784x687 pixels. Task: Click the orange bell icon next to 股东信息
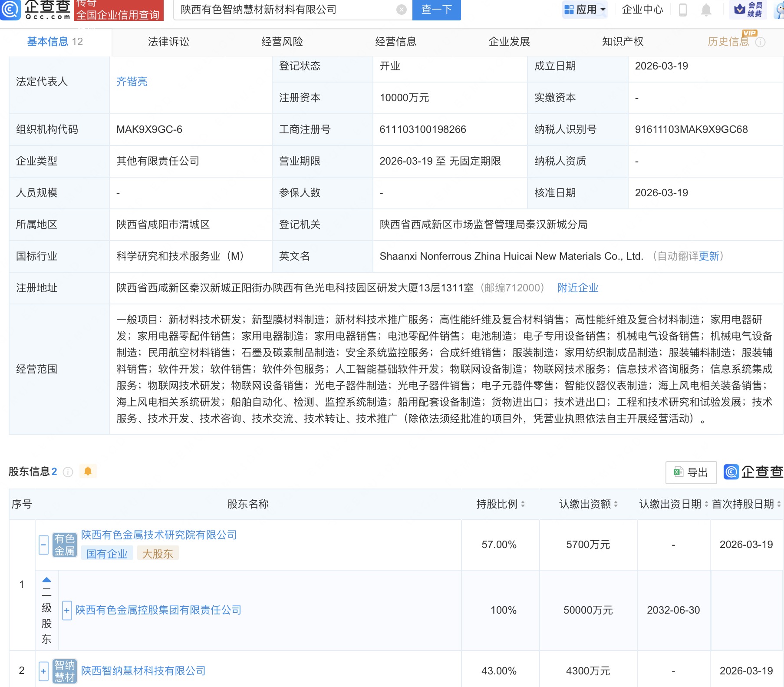click(x=89, y=471)
